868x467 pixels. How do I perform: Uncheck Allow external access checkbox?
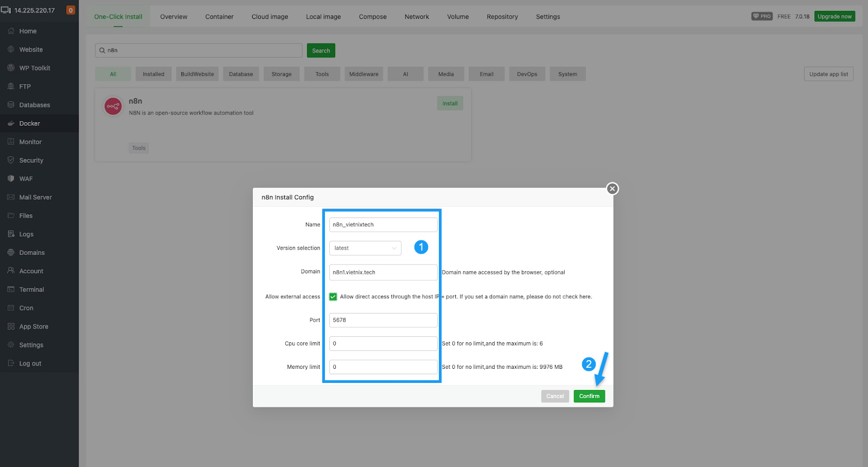(333, 297)
